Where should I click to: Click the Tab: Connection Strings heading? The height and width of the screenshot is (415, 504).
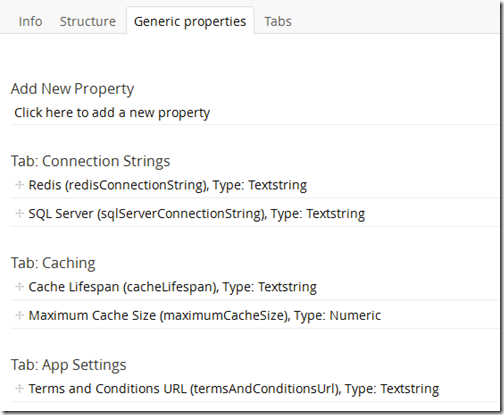[90, 161]
